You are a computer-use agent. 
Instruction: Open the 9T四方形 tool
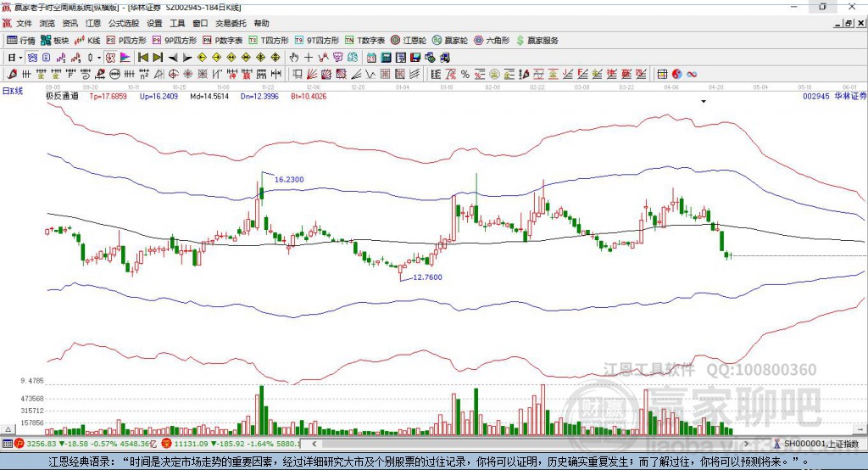[x=317, y=41]
